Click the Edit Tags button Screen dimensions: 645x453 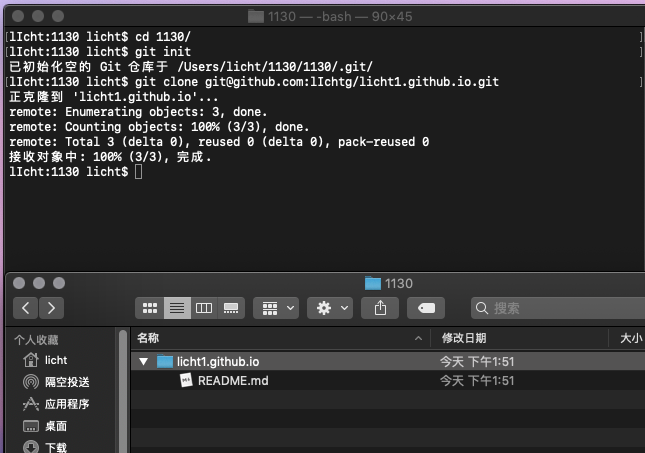[426, 308]
